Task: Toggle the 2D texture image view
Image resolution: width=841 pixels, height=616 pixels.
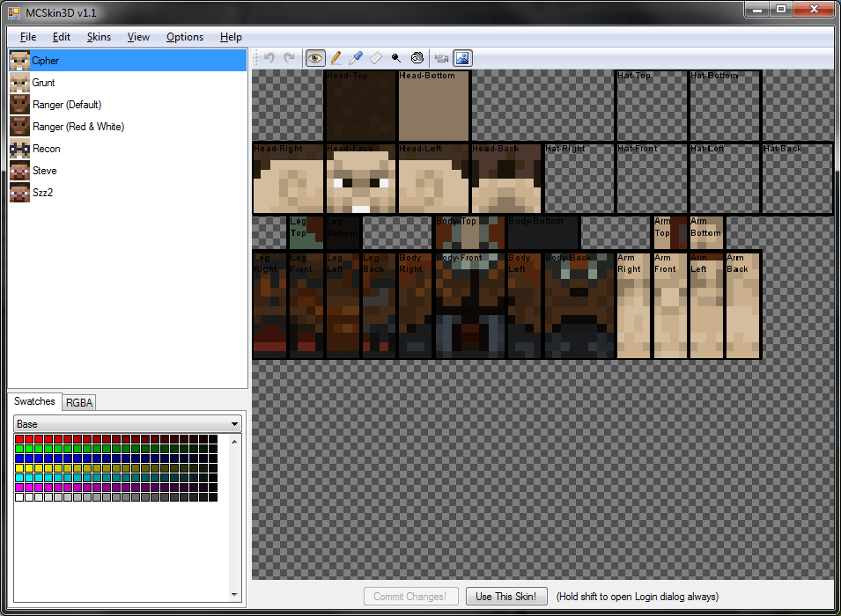Action: (462, 58)
